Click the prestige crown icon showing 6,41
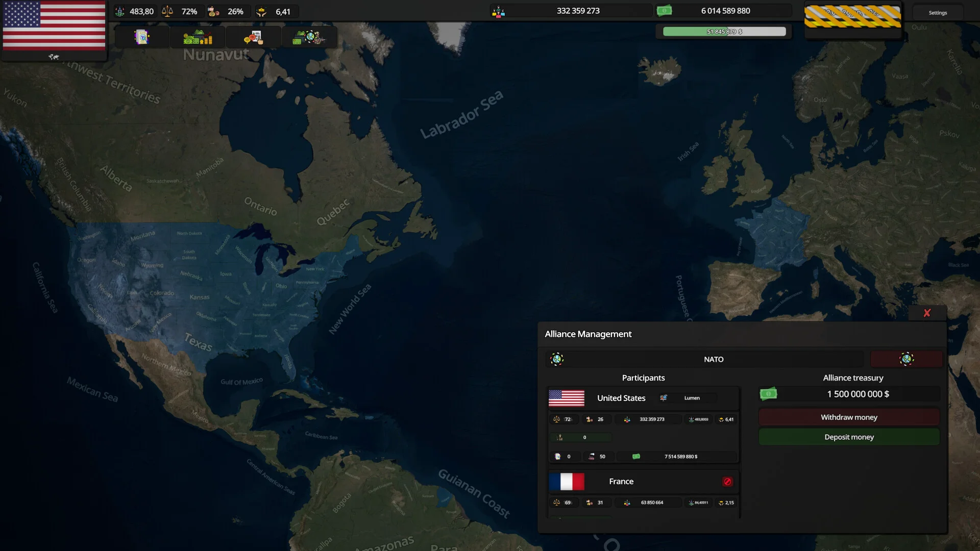980x551 pixels. [x=262, y=11]
